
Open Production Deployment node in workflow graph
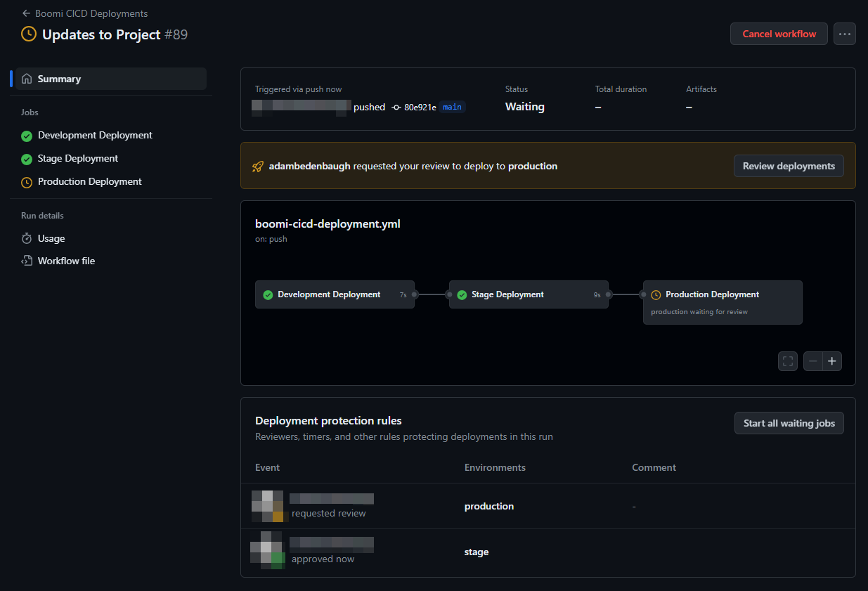click(x=723, y=302)
